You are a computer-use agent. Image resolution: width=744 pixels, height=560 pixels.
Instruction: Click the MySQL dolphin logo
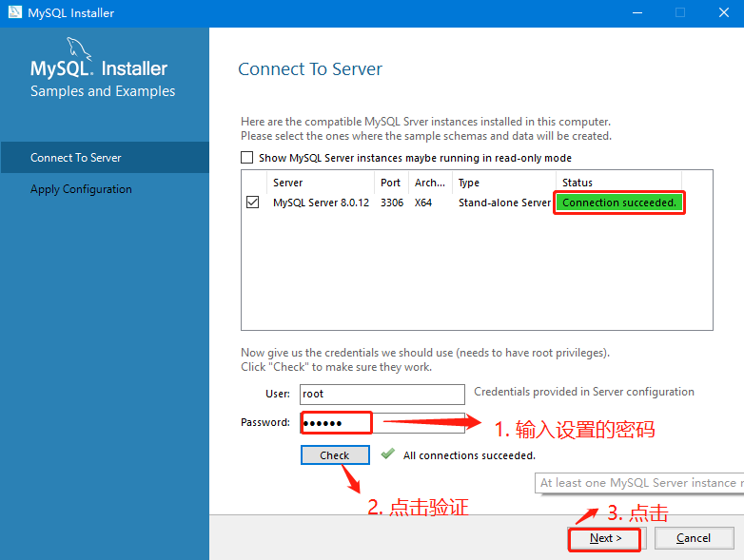78,48
